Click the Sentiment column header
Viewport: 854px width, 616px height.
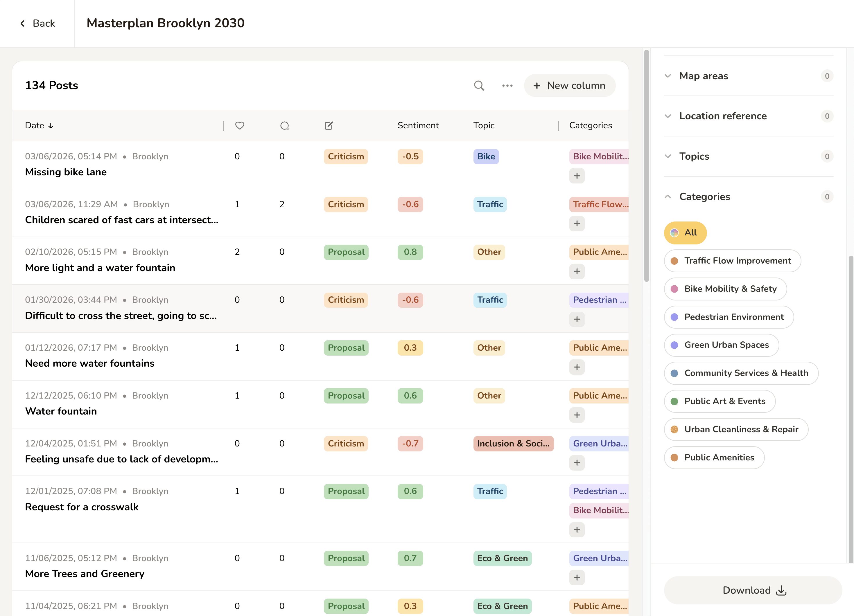(418, 125)
